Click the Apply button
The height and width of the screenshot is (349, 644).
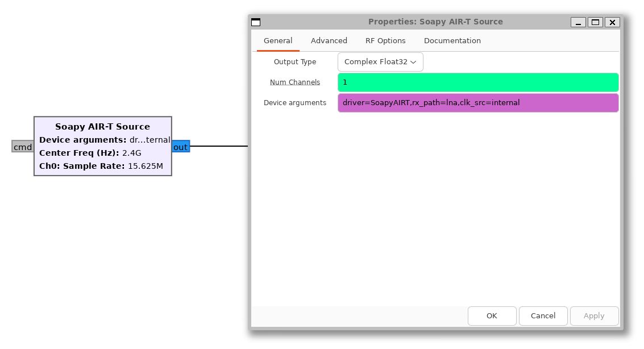[x=594, y=315]
